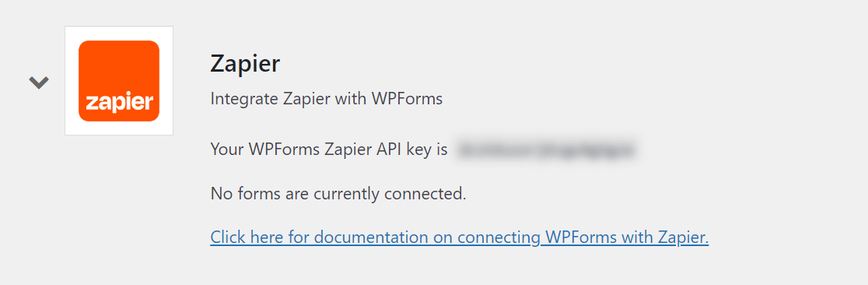Screen dimensions: 868x285
Task: Click the blurred Zapier API key value
Action: click(x=546, y=150)
